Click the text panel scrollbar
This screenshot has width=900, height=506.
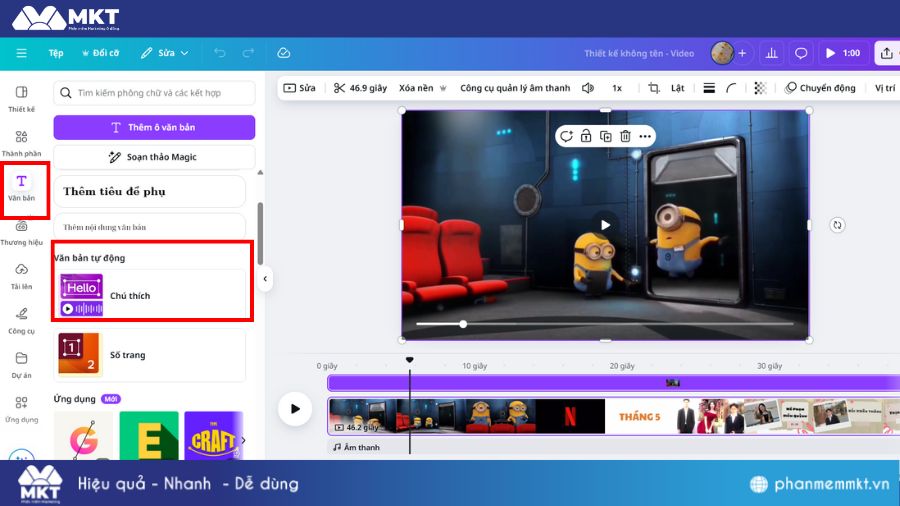tap(260, 233)
